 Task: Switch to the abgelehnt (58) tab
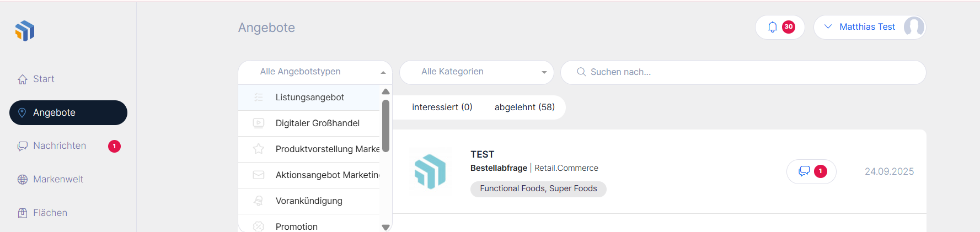click(524, 107)
